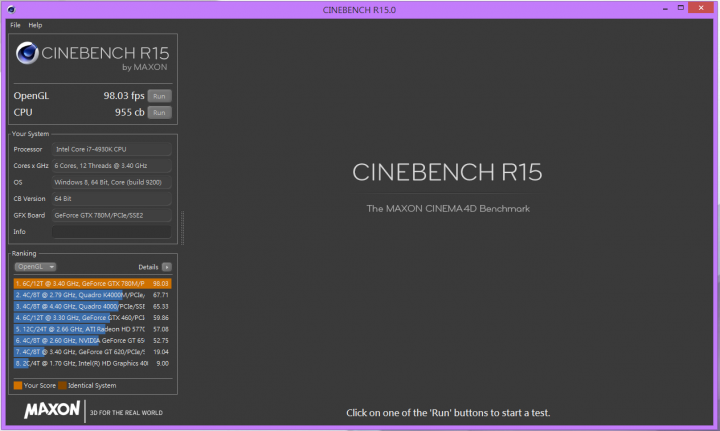720x431 pixels.
Task: Select ranking entry 2 Quadro K4000M
Action: 92,295
